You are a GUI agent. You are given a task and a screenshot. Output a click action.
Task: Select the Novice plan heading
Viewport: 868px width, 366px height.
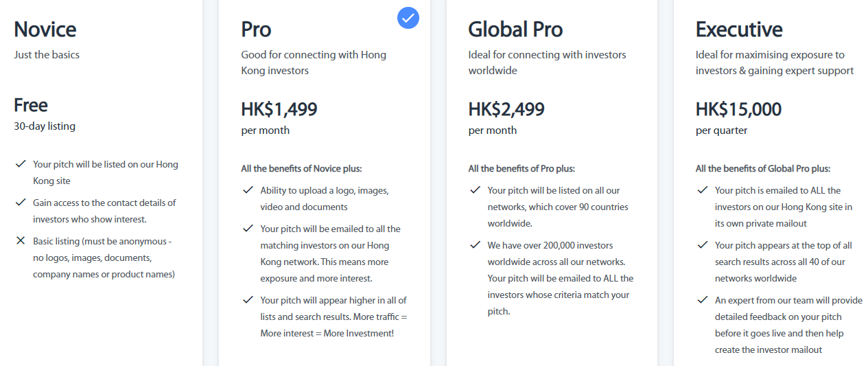[x=45, y=30]
